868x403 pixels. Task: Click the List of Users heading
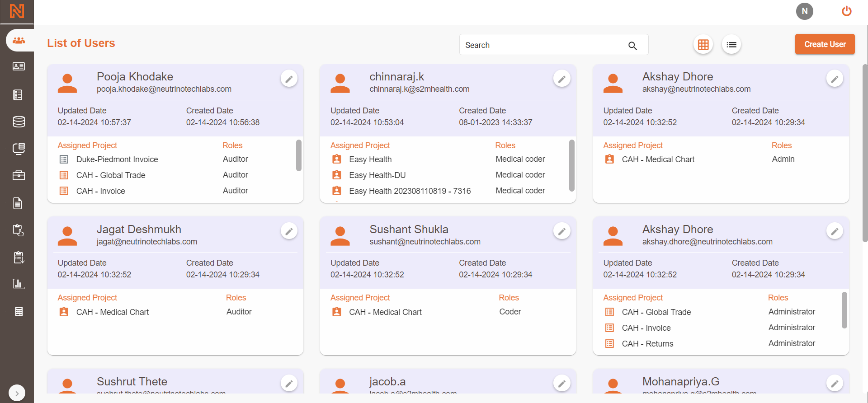coord(81,43)
